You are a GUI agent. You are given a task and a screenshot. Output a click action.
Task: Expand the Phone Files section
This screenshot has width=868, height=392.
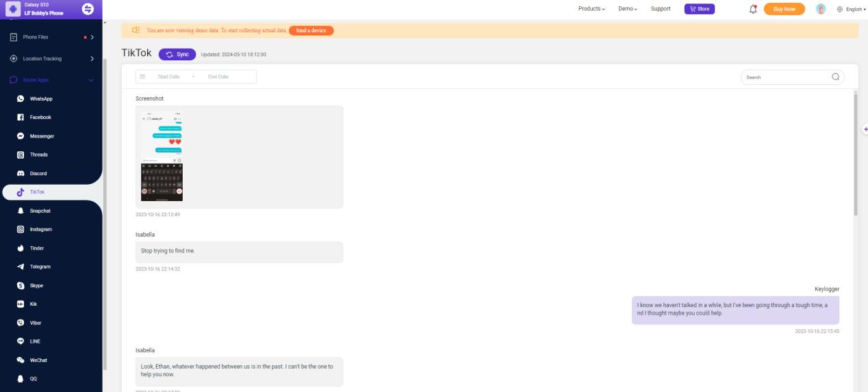tap(51, 37)
